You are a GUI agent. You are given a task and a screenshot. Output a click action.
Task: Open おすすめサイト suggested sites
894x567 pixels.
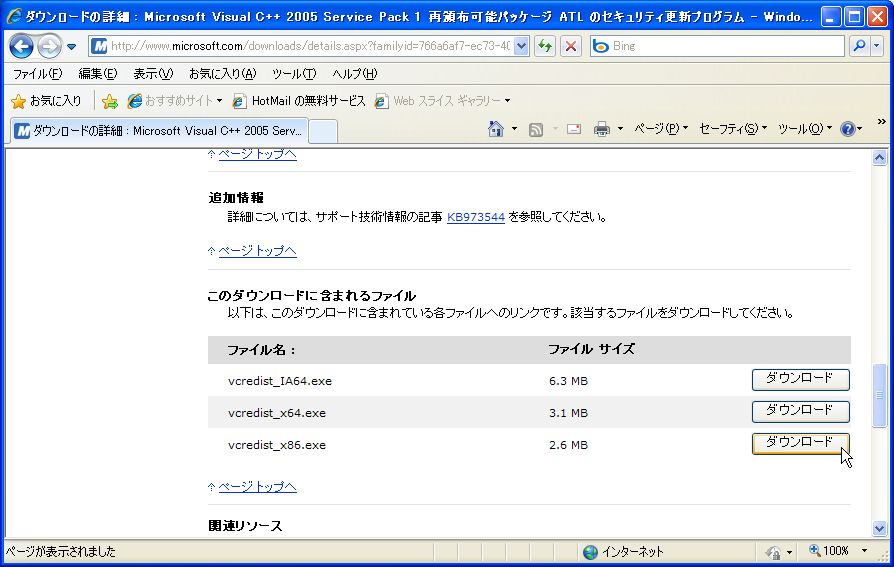click(174, 101)
